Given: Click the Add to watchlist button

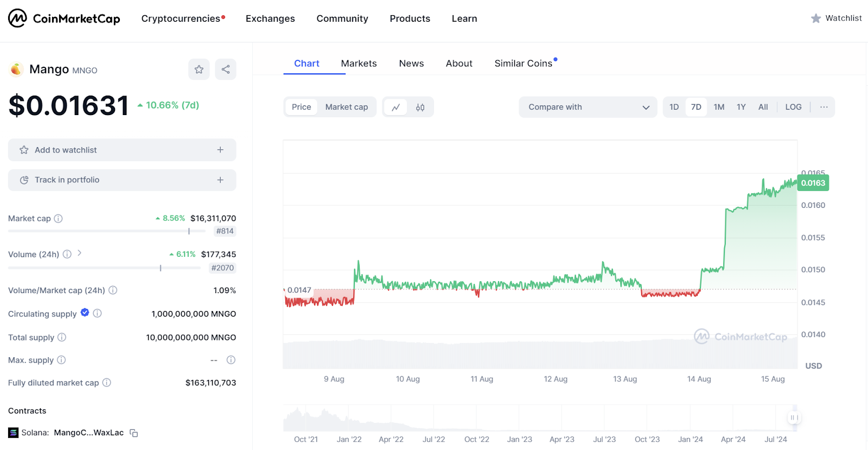Looking at the screenshot, I should (122, 150).
